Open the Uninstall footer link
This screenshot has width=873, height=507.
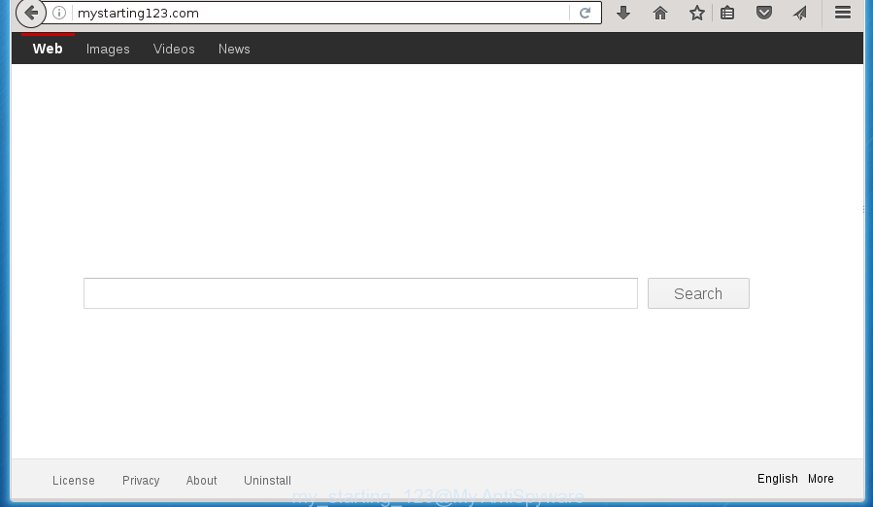point(267,480)
